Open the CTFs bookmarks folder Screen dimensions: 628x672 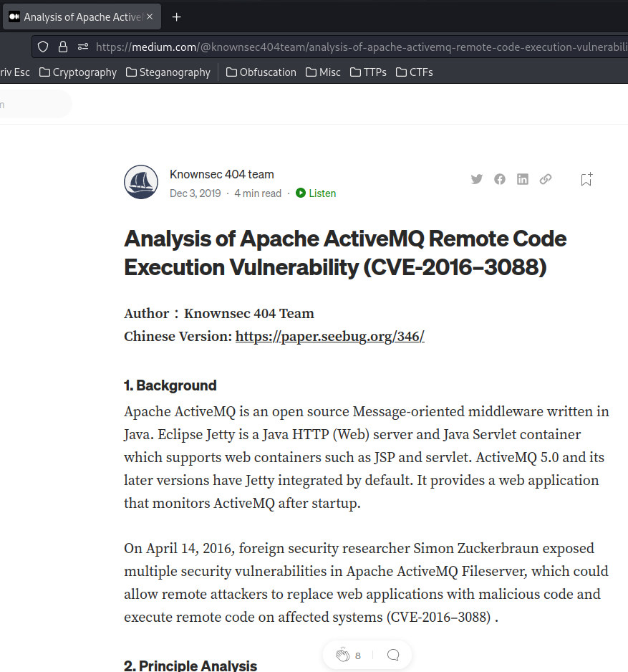click(x=415, y=72)
